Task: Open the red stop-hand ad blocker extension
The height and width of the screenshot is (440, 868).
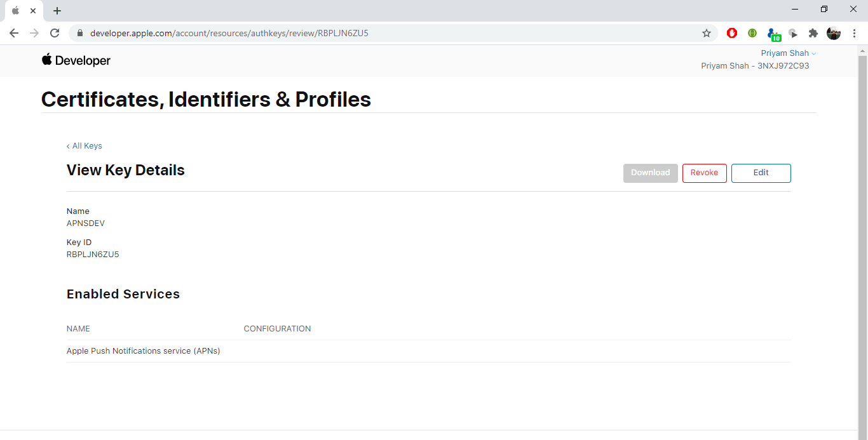Action: click(x=732, y=33)
